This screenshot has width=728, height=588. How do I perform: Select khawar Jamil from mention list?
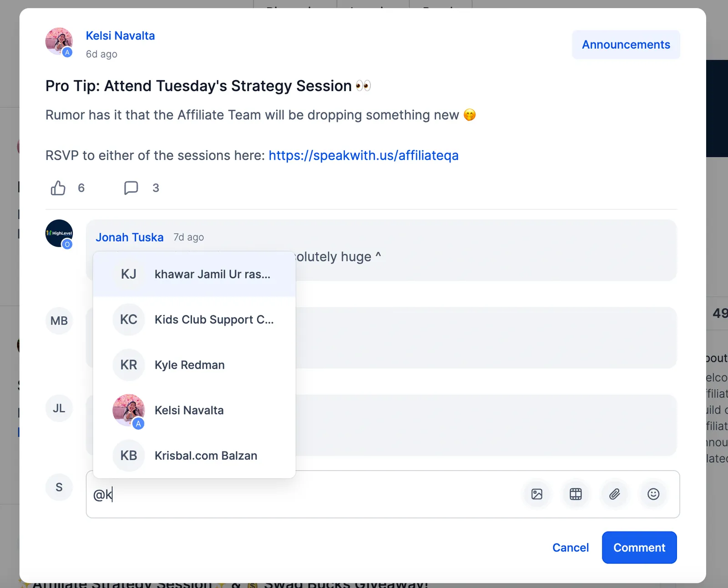(194, 274)
